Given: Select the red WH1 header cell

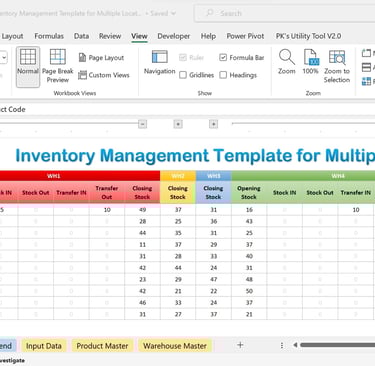Looking at the screenshot, I should [80, 176].
